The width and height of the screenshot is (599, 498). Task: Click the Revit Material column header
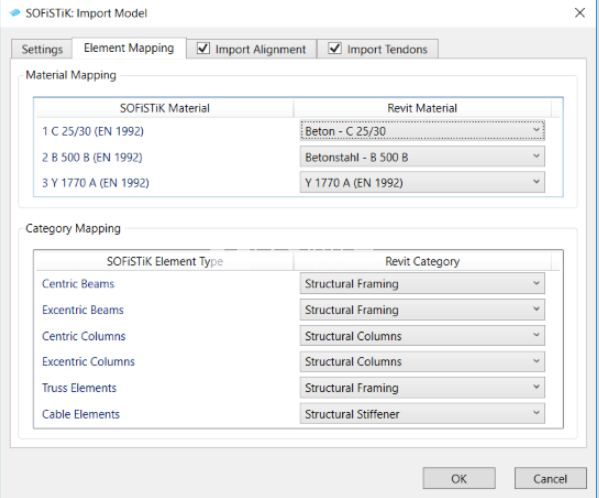[x=422, y=108]
